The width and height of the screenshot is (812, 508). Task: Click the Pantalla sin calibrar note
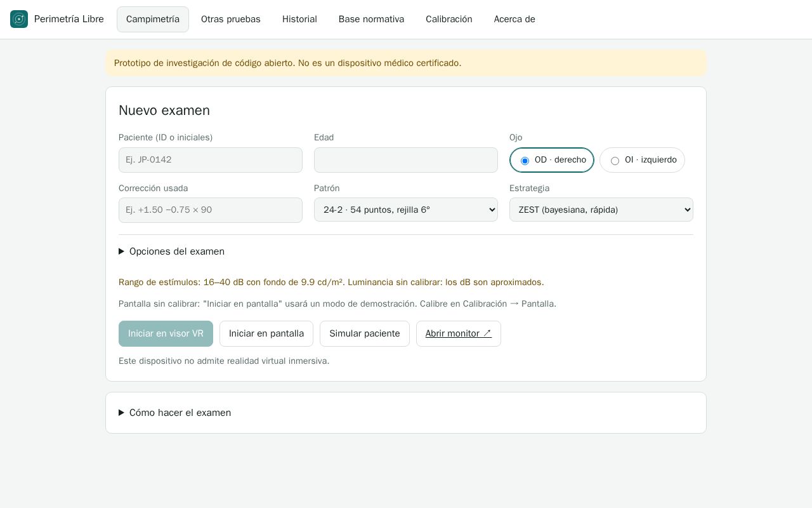(337, 304)
